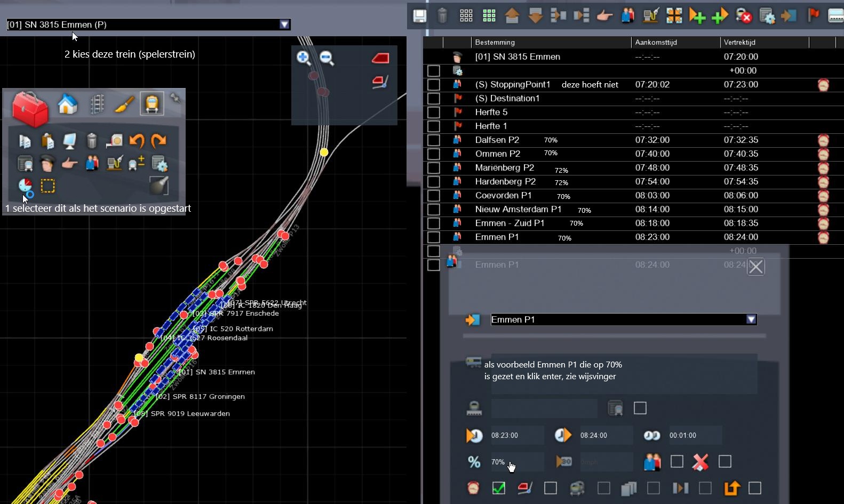Open the red toolbox icon
Viewport: 844px width, 504px height.
[30, 108]
